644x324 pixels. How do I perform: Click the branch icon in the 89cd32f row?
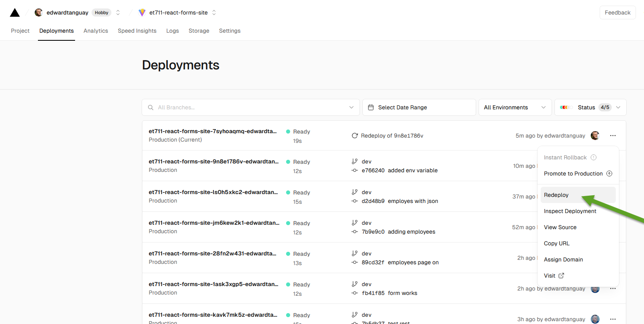[355, 253]
